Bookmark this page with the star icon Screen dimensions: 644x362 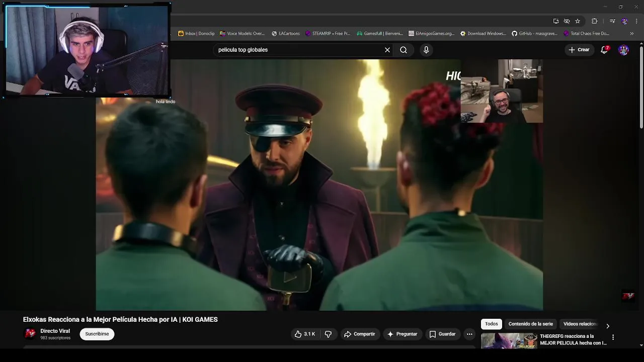[x=578, y=21]
